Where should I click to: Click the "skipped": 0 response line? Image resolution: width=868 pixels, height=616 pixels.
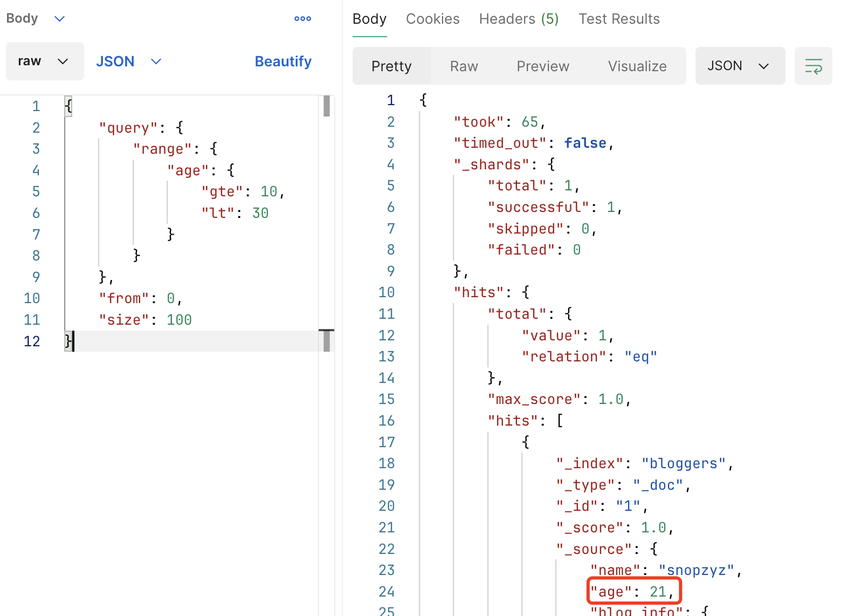tap(542, 229)
